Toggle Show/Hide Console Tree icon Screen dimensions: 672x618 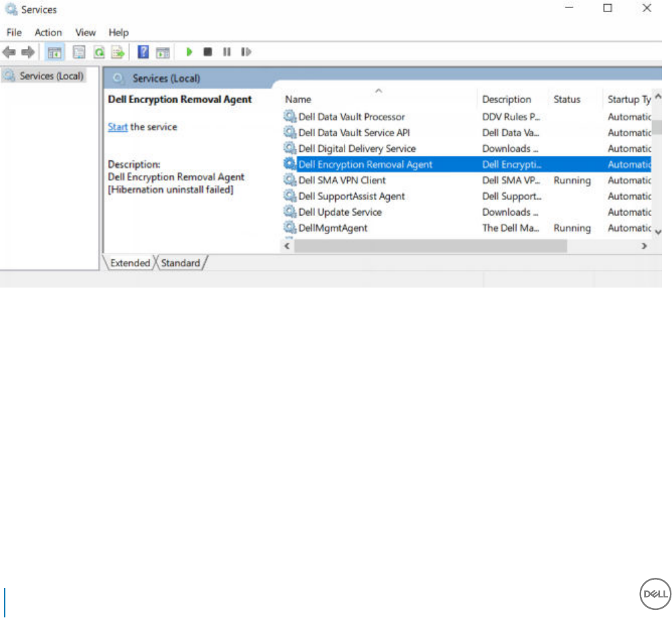pos(55,53)
